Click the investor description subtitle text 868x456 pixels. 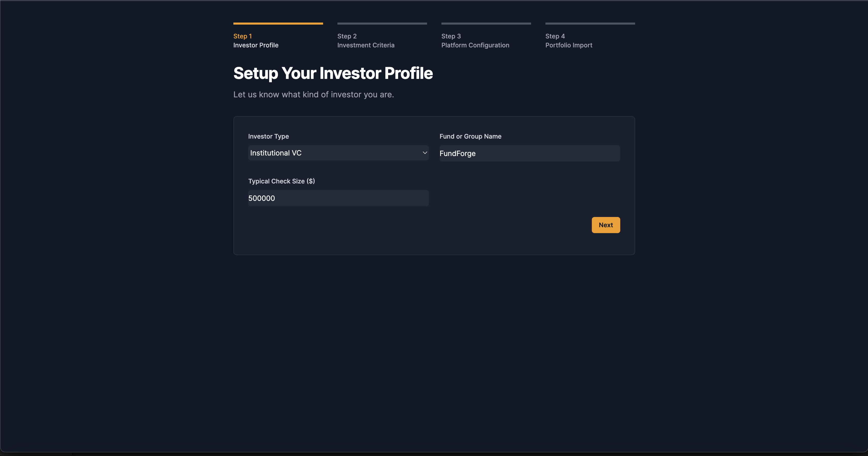(x=313, y=94)
